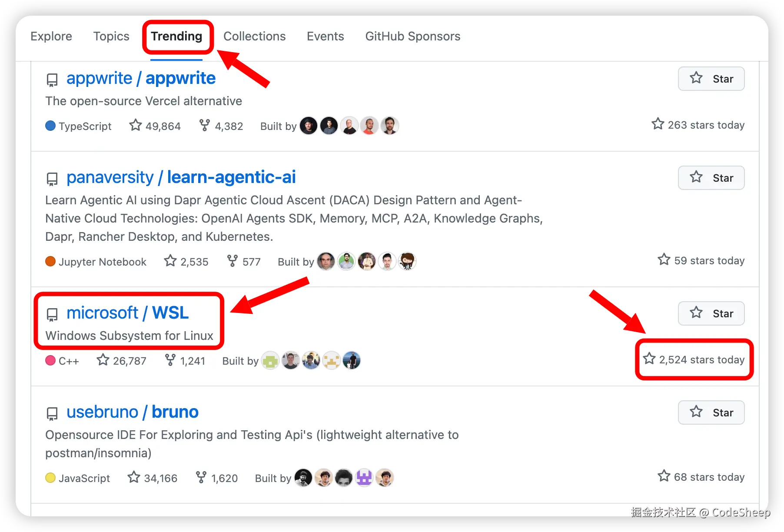Image resolution: width=784 pixels, height=532 pixels.
Task: Click the repository icon beside microsoft / WSL
Action: pos(52,314)
